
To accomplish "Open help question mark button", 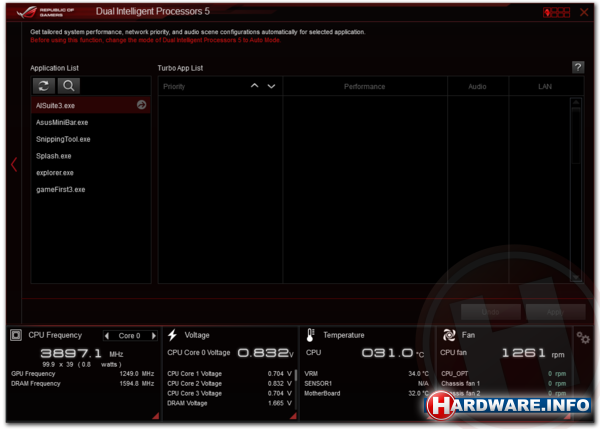I will point(578,67).
